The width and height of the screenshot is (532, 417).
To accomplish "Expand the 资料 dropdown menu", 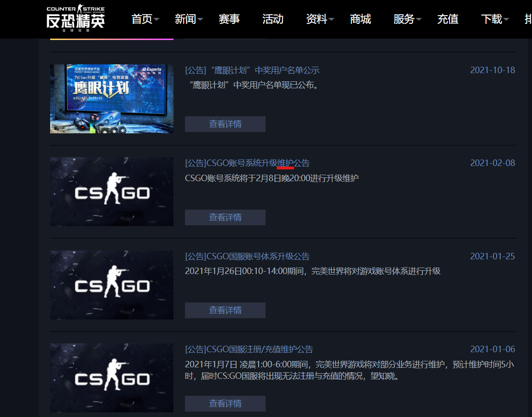I will (320, 19).
